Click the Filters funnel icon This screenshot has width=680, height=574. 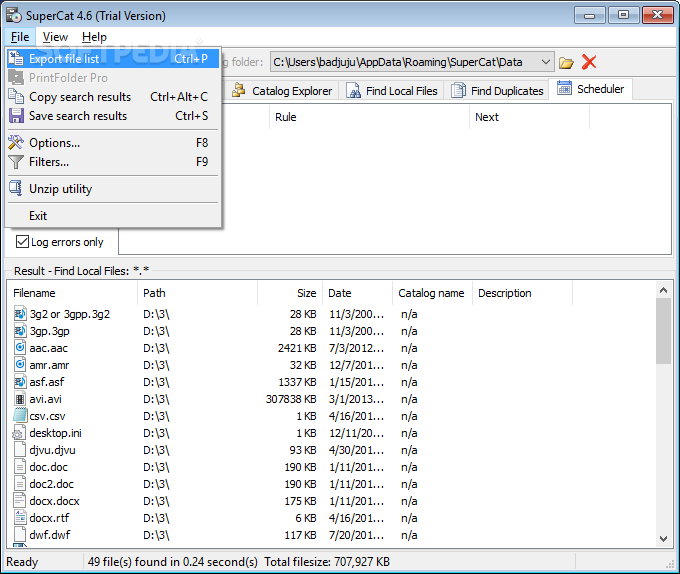click(16, 161)
